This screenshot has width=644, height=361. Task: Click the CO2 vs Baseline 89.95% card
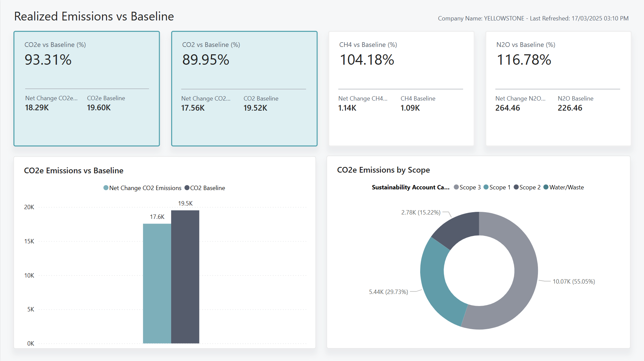(244, 88)
